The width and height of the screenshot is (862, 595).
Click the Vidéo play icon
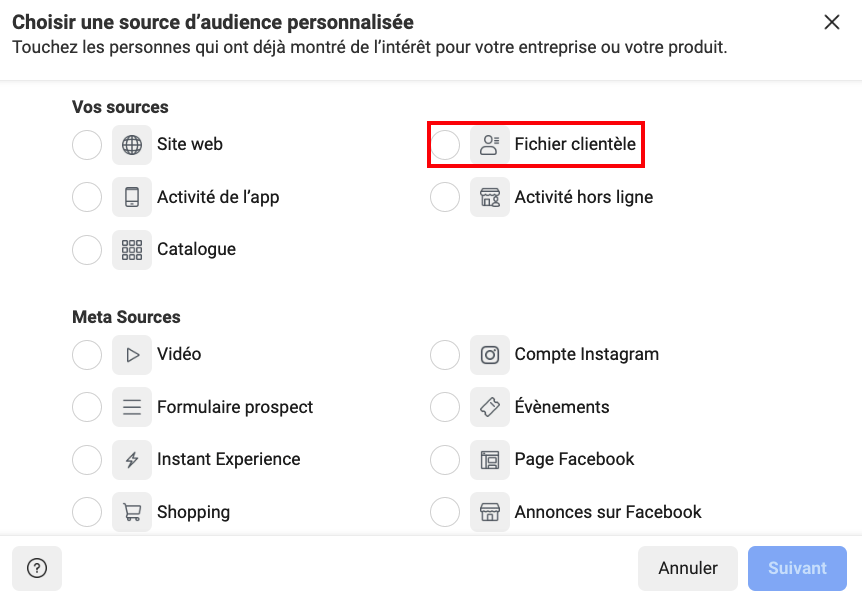coord(132,355)
